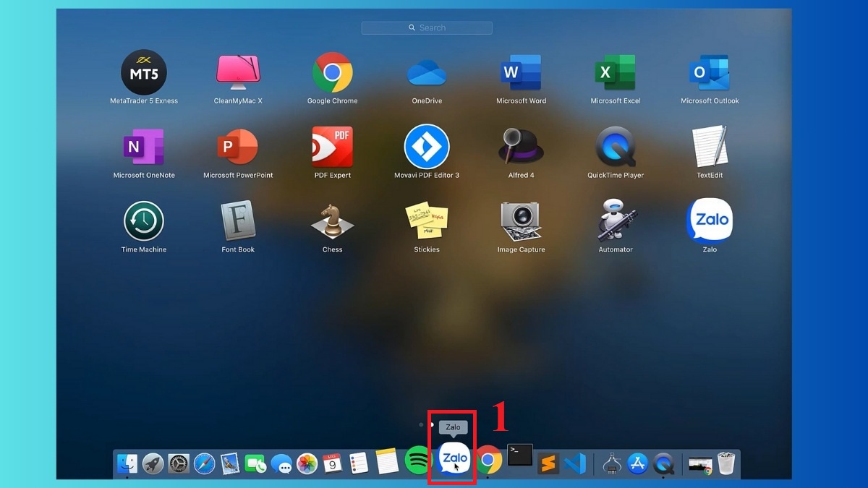This screenshot has width=868, height=488.
Task: Open the OneDrive app
Action: [x=427, y=73]
